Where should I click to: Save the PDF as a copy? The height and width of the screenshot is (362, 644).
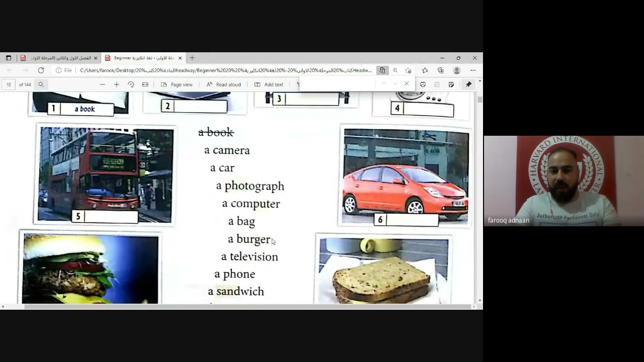451,84
